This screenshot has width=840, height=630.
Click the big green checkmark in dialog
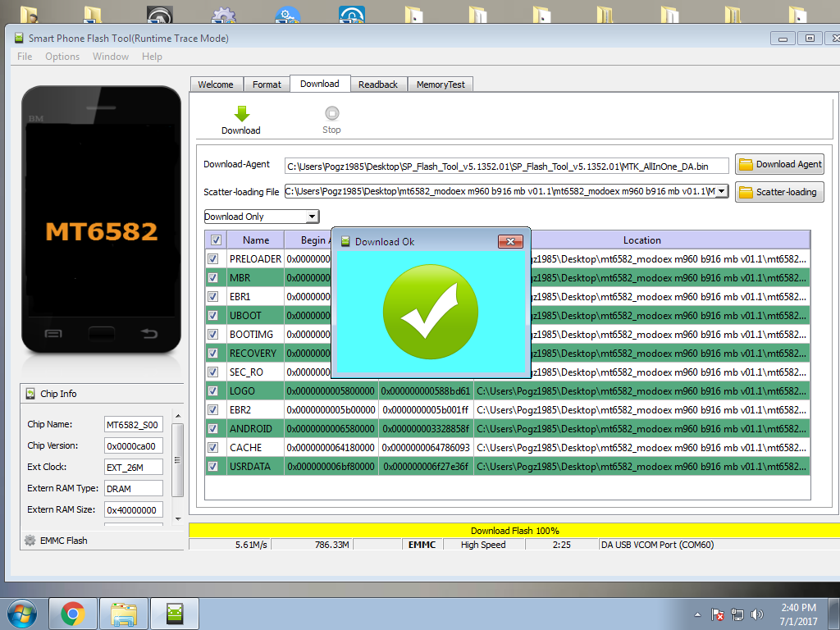coord(430,312)
